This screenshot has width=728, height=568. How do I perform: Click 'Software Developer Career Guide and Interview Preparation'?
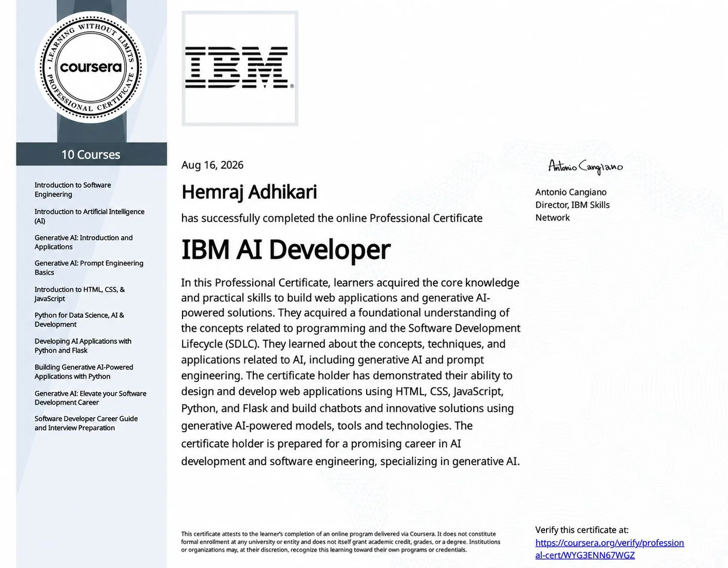86,423
